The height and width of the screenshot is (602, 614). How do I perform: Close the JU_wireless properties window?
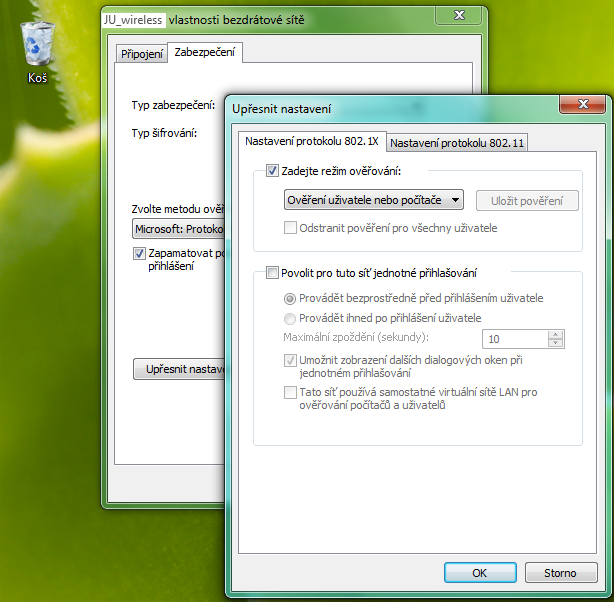[459, 15]
